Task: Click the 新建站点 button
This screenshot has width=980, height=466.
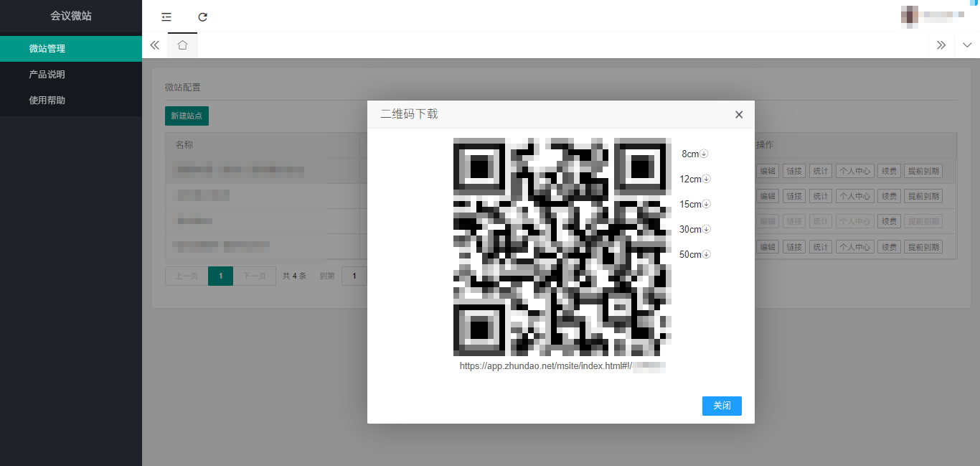Action: tap(187, 116)
